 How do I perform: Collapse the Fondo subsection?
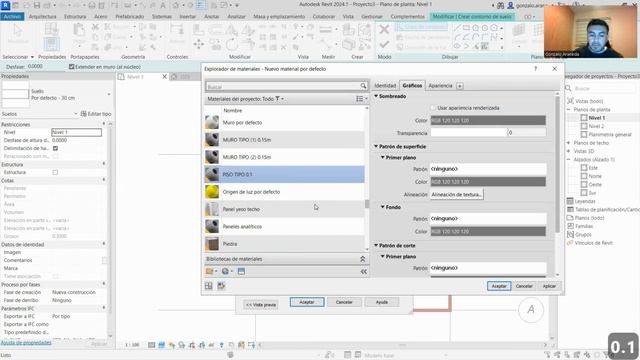point(383,207)
